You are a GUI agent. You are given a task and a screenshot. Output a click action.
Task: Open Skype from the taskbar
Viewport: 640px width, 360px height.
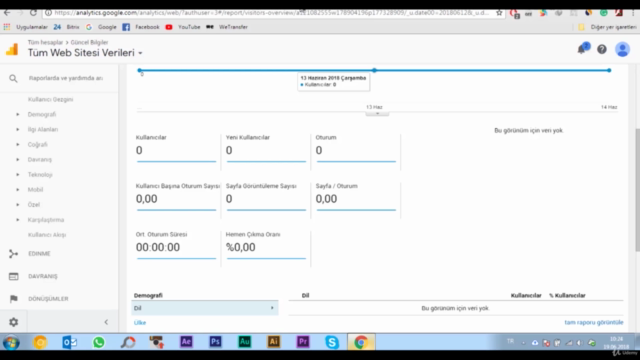(x=332, y=342)
